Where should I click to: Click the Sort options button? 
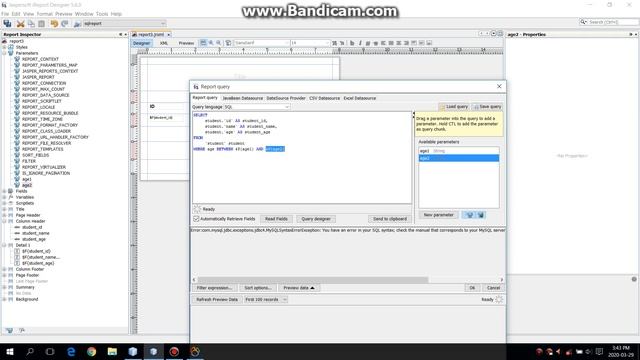(x=258, y=288)
